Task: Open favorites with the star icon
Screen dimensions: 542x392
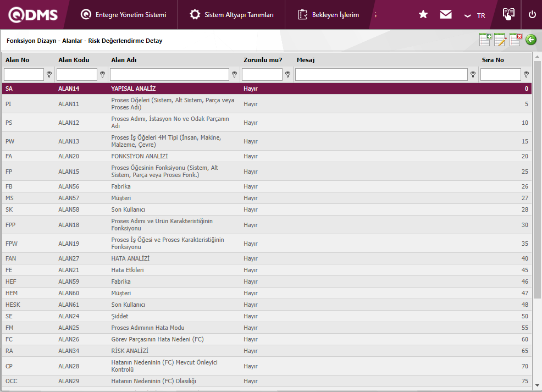Action: [x=423, y=15]
